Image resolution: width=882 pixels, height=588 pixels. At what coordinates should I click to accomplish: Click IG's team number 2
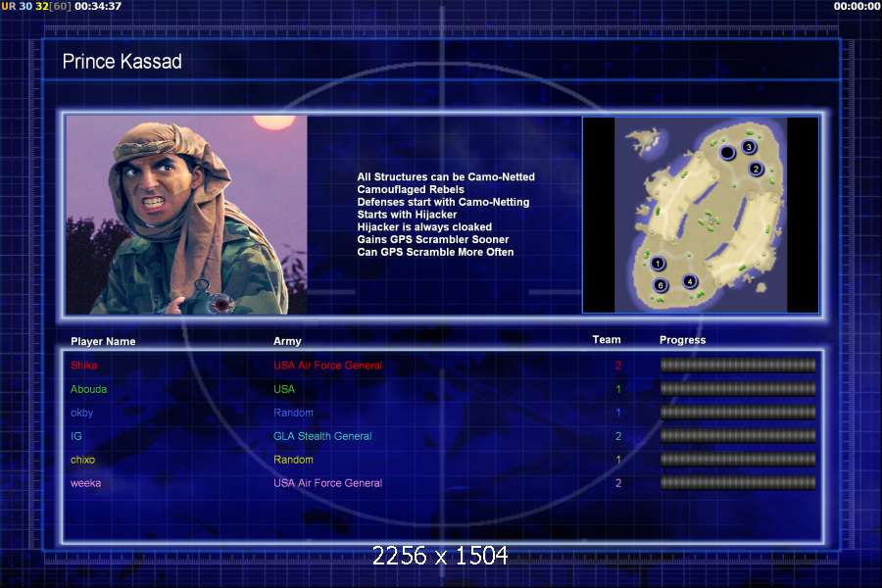618,436
